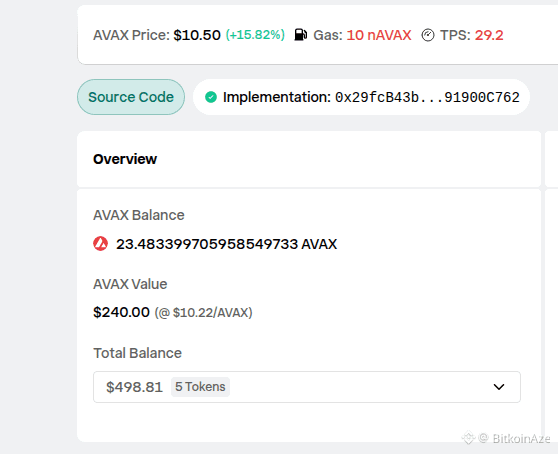Click the +15.82% price change

[255, 35]
